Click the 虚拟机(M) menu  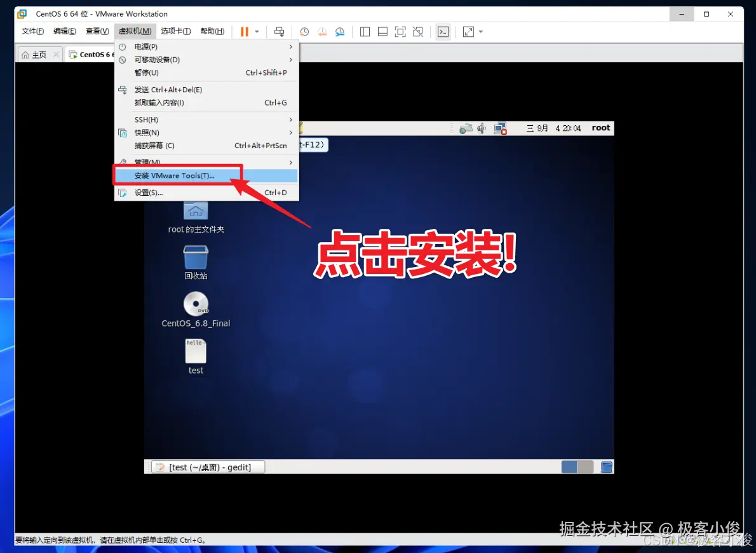135,31
